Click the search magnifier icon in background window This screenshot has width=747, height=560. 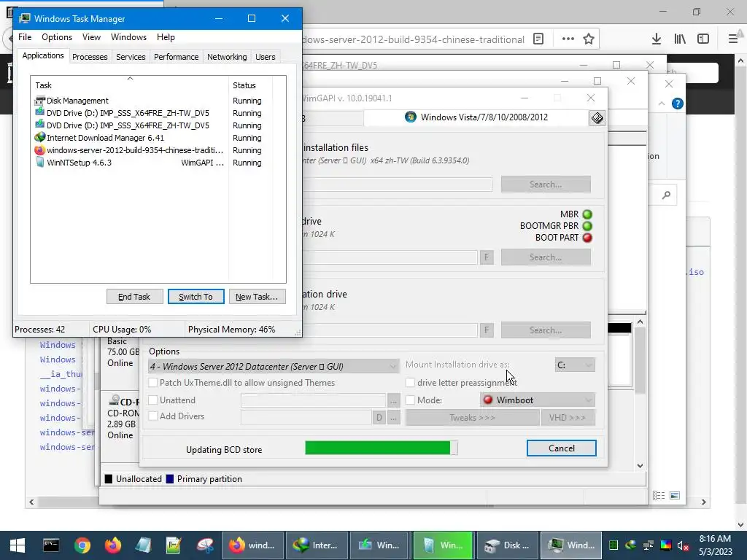coord(666,195)
